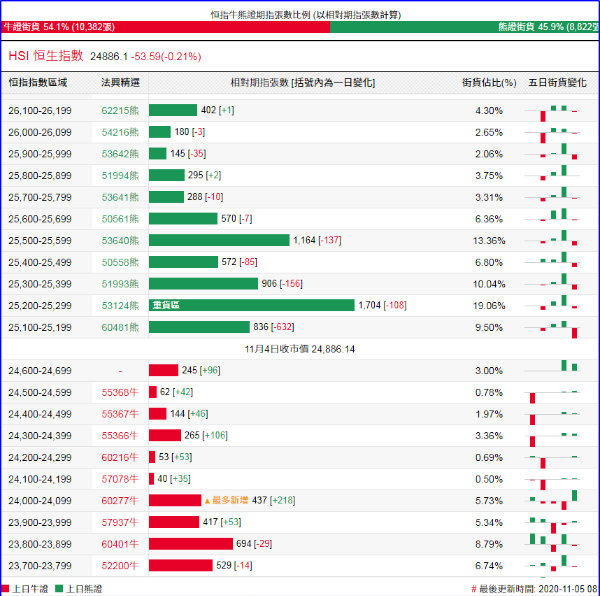The image size is (600, 596).
Task: Click the five-day chart for 24,600-24,699
Action: (553, 367)
